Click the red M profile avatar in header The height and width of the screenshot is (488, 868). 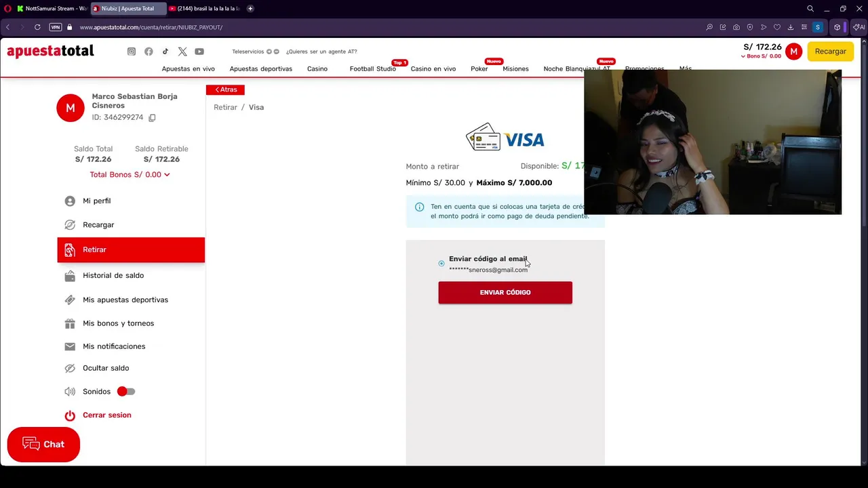793,52
